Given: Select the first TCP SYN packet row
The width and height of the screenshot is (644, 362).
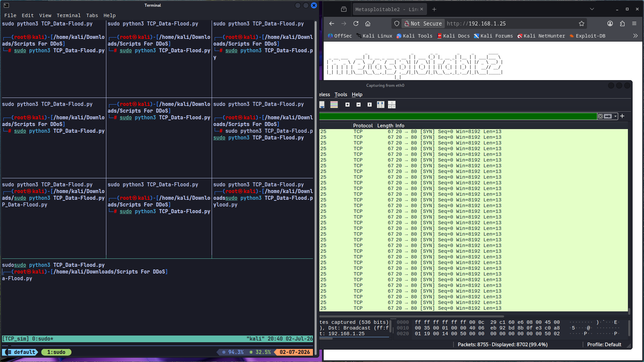Looking at the screenshot, I should click(473, 132).
